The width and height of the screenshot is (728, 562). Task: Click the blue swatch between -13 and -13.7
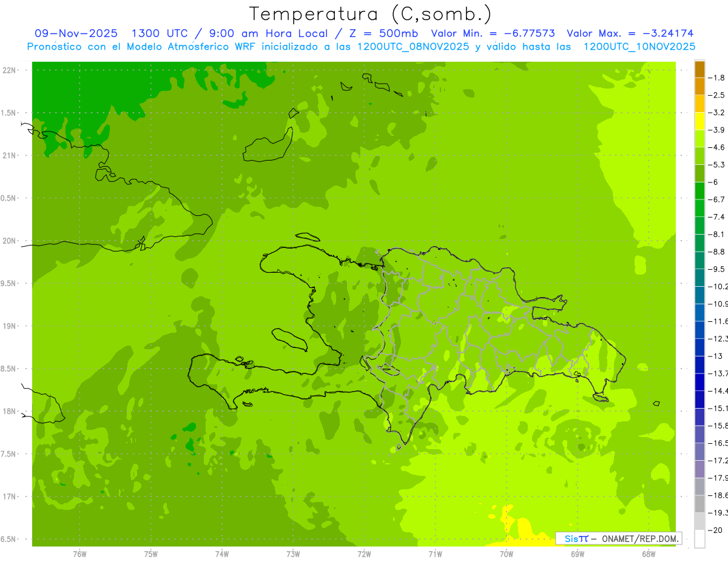click(x=699, y=364)
